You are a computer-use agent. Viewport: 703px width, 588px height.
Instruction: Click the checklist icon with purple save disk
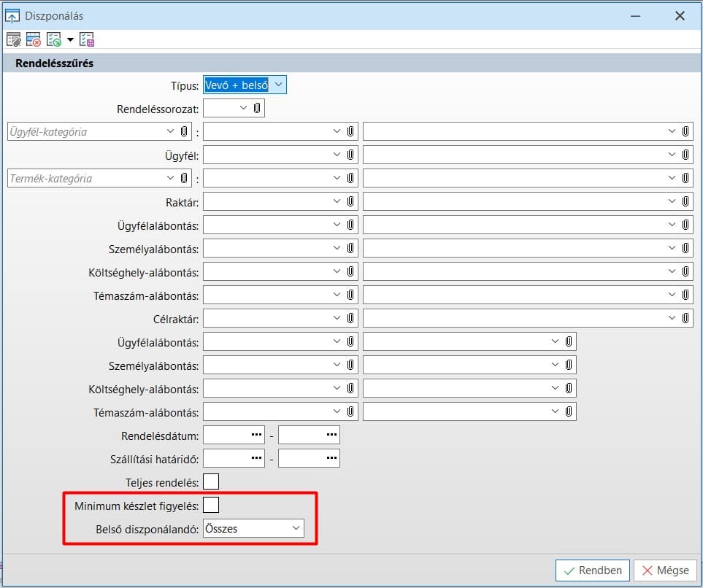pos(87,39)
